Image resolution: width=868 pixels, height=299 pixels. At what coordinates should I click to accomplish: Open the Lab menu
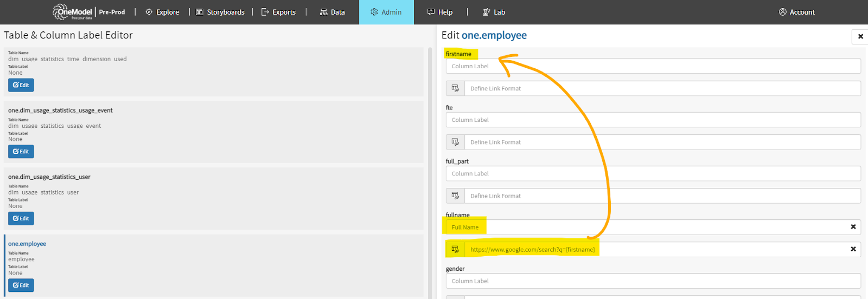click(494, 12)
